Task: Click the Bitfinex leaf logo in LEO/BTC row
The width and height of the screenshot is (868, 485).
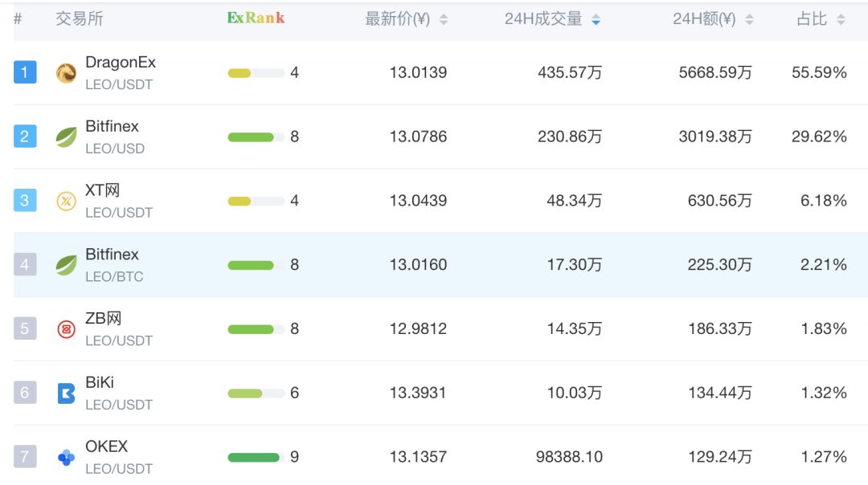Action: click(66, 265)
